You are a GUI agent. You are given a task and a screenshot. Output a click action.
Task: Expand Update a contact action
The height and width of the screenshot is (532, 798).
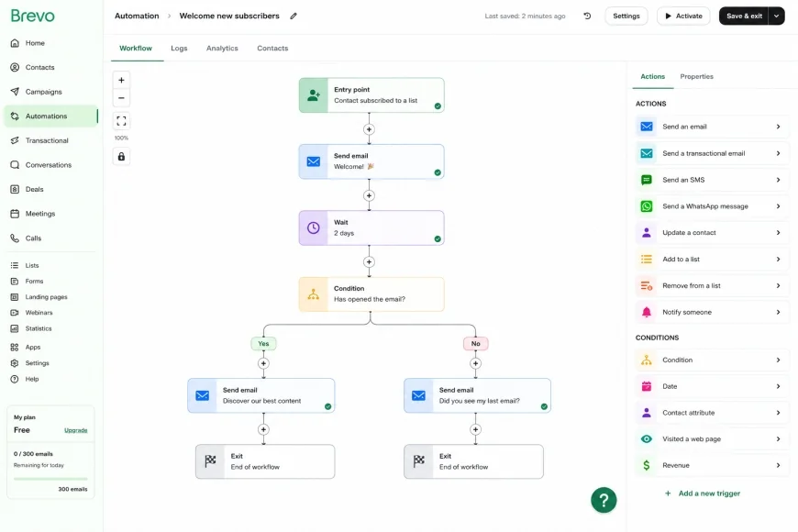pos(712,233)
